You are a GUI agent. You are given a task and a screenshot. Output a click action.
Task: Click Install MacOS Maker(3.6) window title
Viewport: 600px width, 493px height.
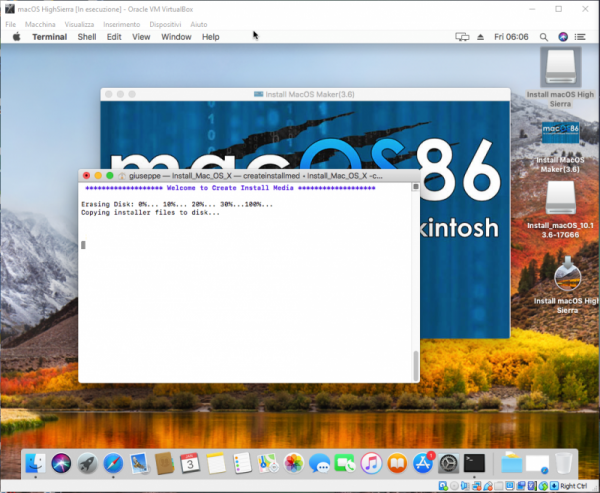pos(310,94)
